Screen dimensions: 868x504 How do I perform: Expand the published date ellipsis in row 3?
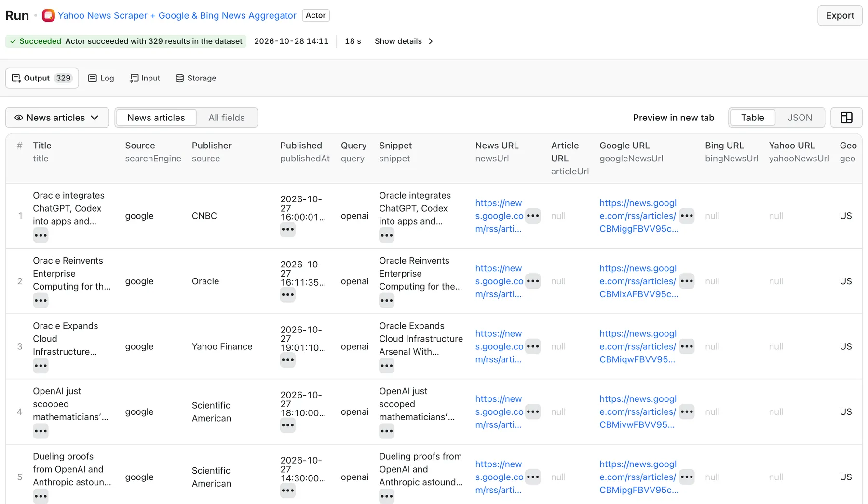pyautogui.click(x=288, y=360)
